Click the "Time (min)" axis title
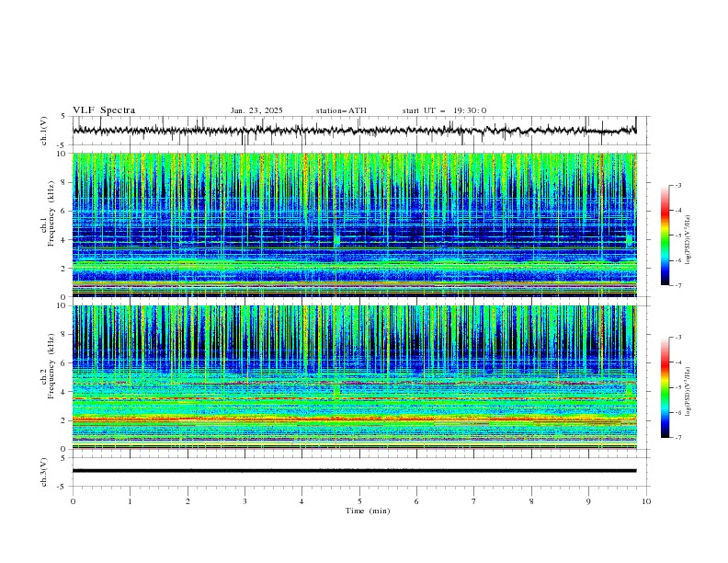The height and width of the screenshot is (563, 728). click(368, 511)
